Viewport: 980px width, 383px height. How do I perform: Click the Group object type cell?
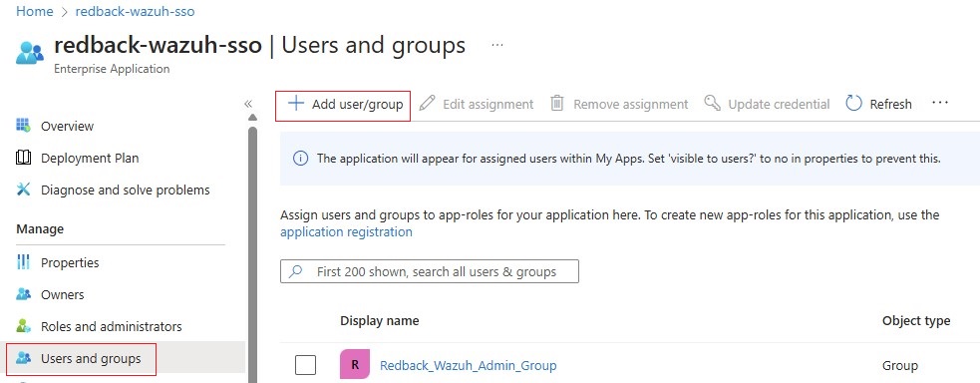900,365
